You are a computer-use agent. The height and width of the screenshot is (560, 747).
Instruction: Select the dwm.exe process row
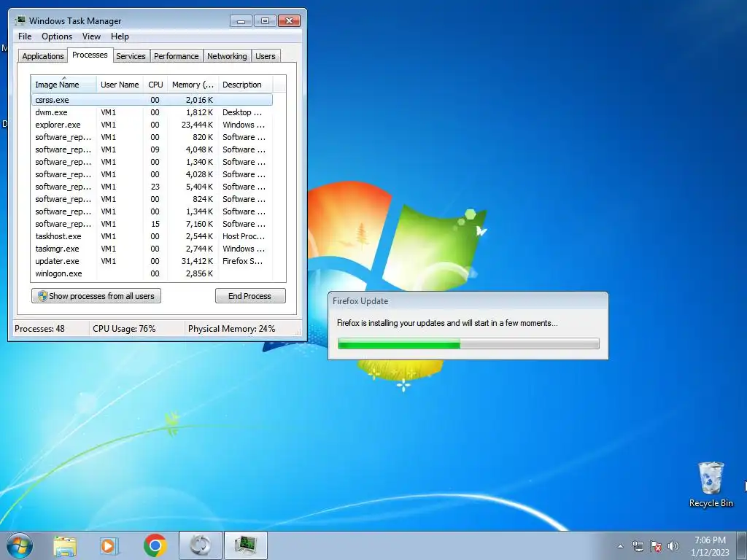(x=152, y=112)
